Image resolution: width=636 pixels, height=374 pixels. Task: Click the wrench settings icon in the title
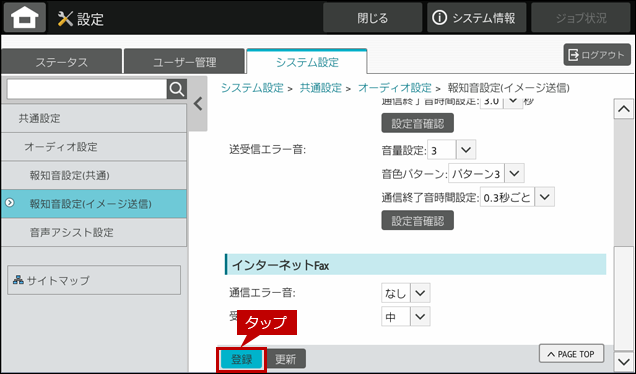coord(65,19)
